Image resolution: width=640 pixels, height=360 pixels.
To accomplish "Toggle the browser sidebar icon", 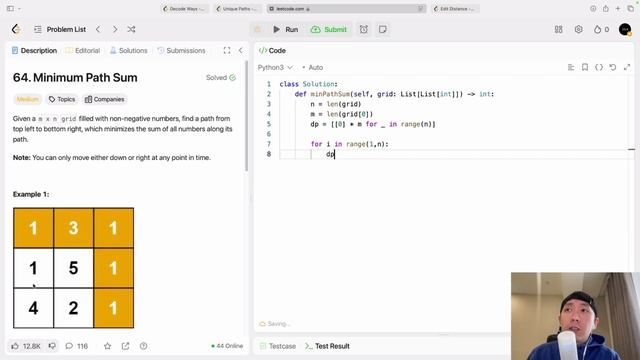I will coord(11,9).
